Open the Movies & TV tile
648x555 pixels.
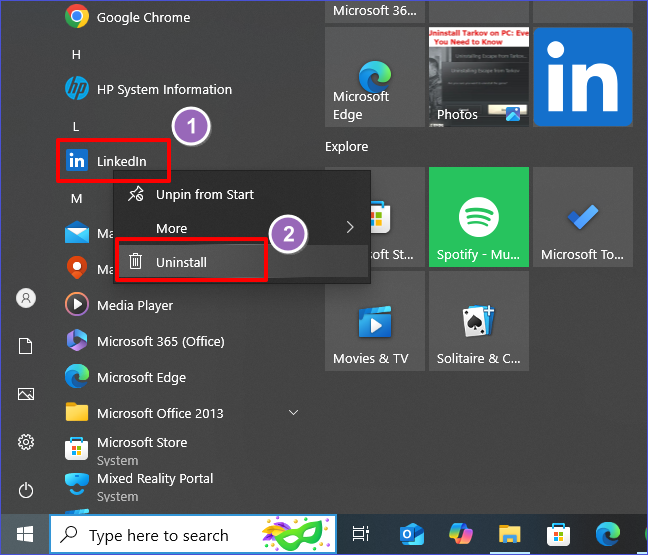click(x=374, y=321)
